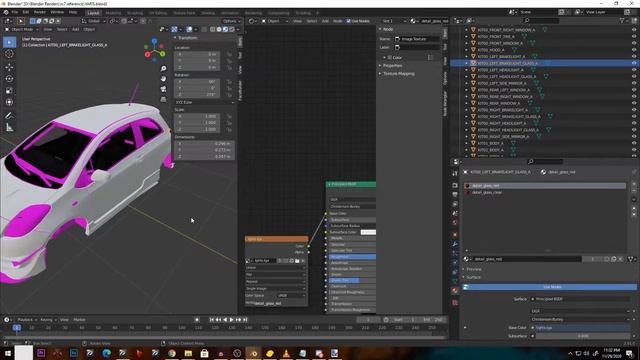Expand the Preview panel in material properties
640x360 pixels.
click(x=473, y=269)
